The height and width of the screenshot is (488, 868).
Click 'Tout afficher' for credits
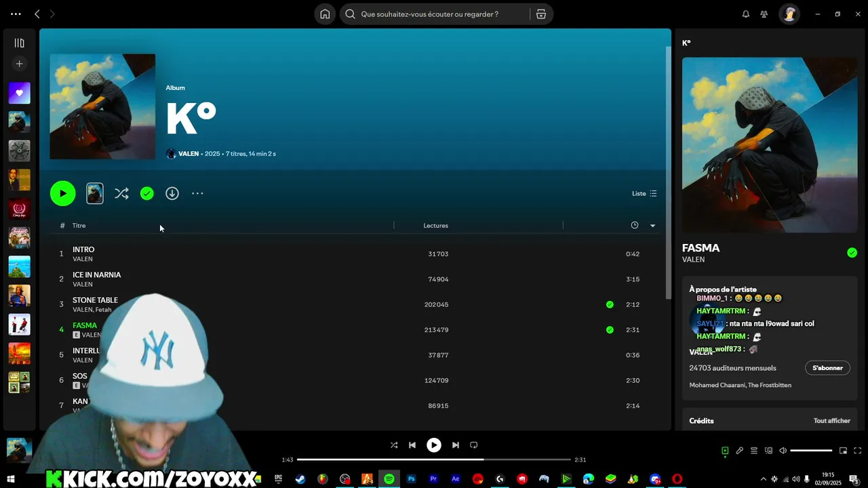click(831, 421)
